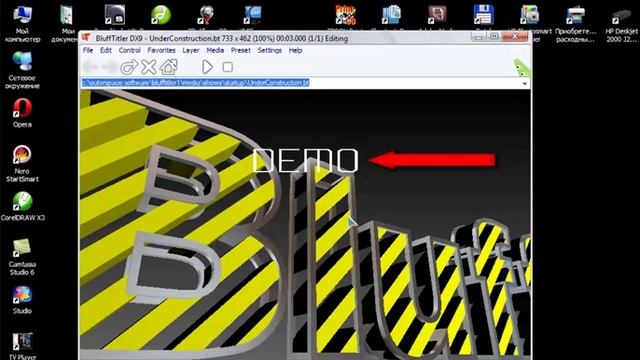Open the Edit menu
The width and height of the screenshot is (640, 360).
coord(106,50)
